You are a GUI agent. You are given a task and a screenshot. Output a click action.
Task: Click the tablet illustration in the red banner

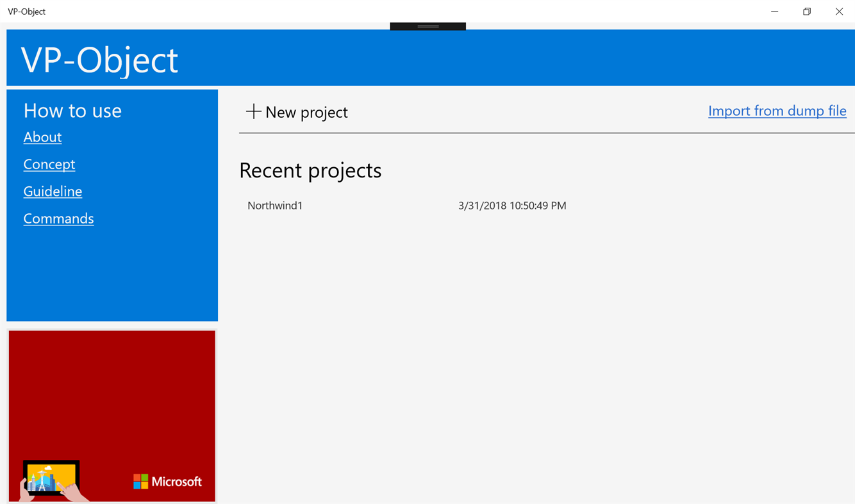[x=50, y=477]
